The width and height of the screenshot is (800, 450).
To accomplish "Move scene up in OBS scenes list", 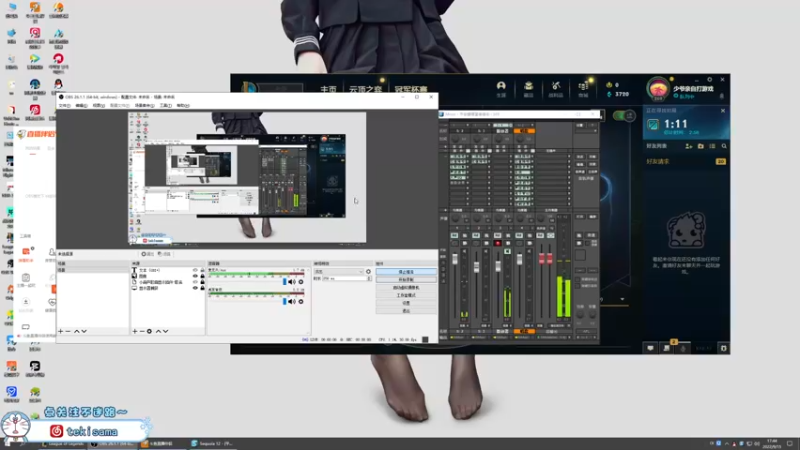I will point(77,331).
